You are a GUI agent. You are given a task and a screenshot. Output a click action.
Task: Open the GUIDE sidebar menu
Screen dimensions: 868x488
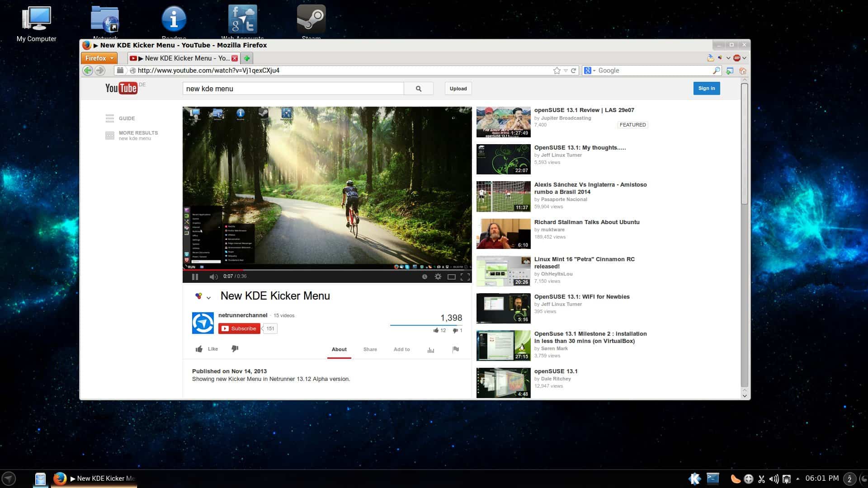click(120, 118)
